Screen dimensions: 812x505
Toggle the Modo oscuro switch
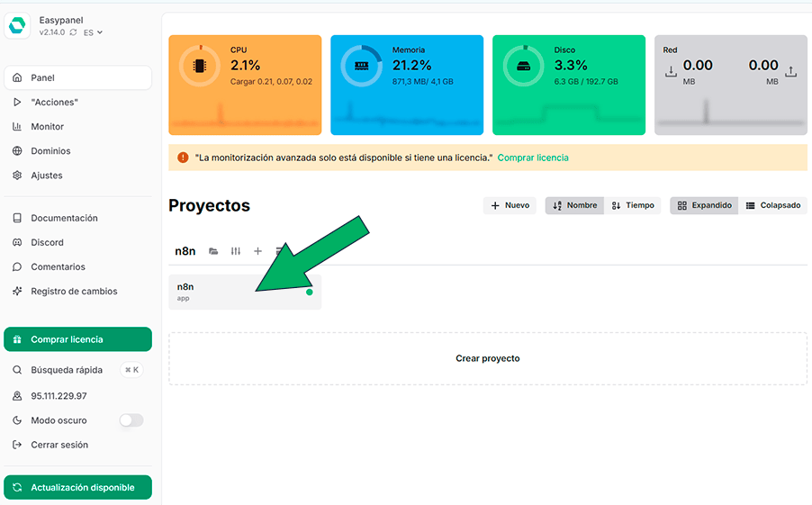(131, 420)
